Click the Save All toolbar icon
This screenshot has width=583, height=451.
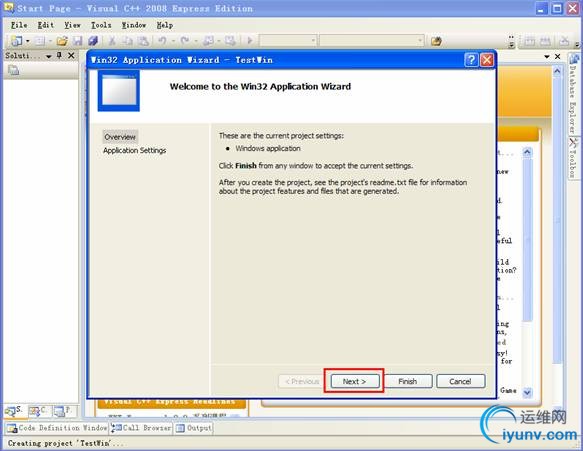pos(93,41)
